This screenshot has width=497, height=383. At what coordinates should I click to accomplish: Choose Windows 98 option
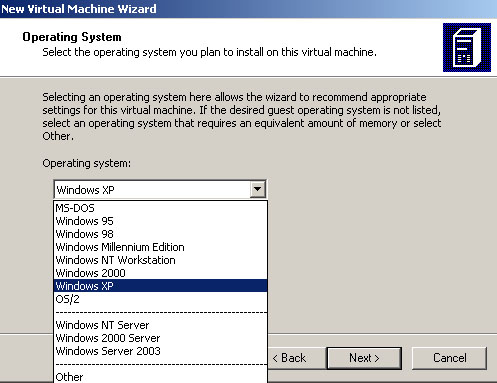click(160, 234)
